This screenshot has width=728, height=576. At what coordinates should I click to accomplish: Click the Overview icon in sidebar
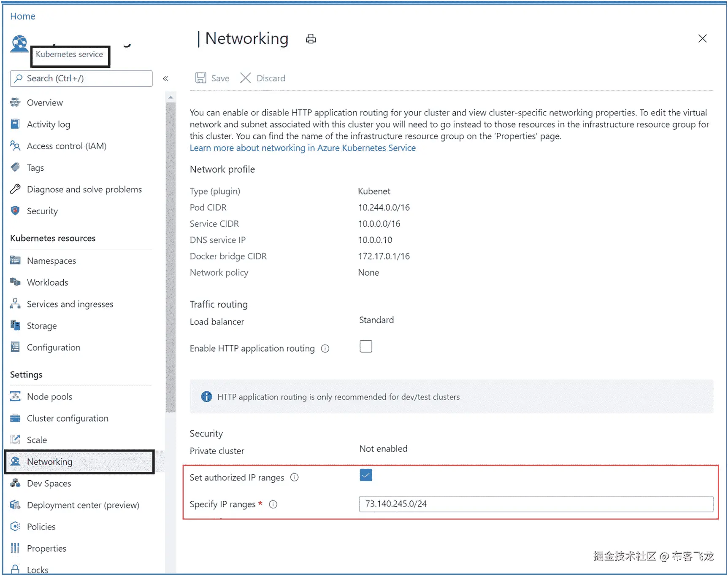click(x=15, y=102)
